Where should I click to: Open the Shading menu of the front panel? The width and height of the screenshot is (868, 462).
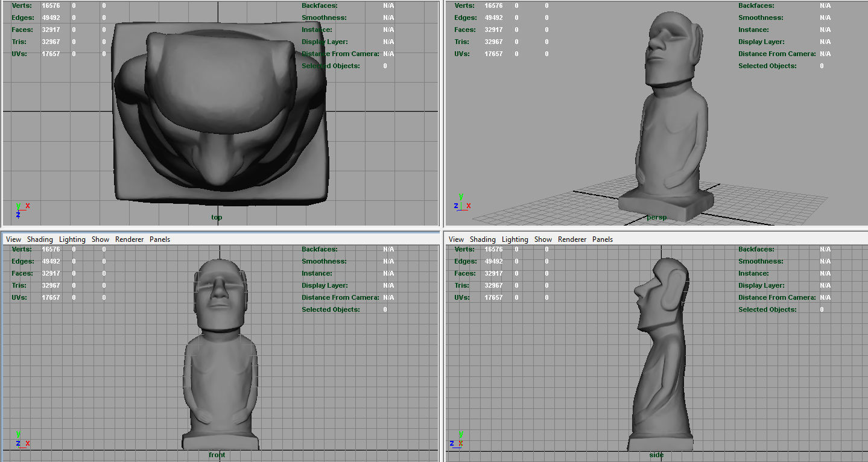point(40,239)
